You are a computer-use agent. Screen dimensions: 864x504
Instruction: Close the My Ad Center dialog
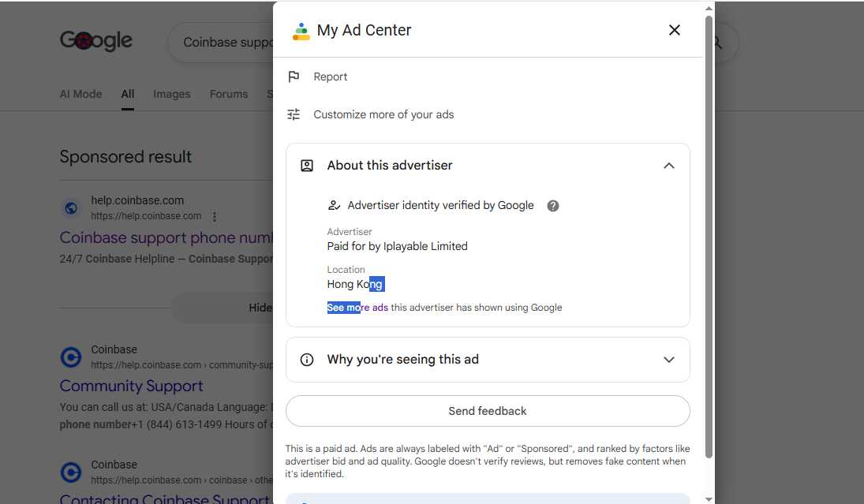pyautogui.click(x=674, y=30)
